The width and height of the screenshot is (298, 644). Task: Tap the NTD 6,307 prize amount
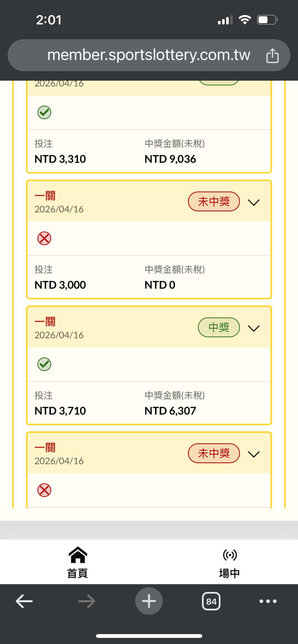(x=170, y=411)
